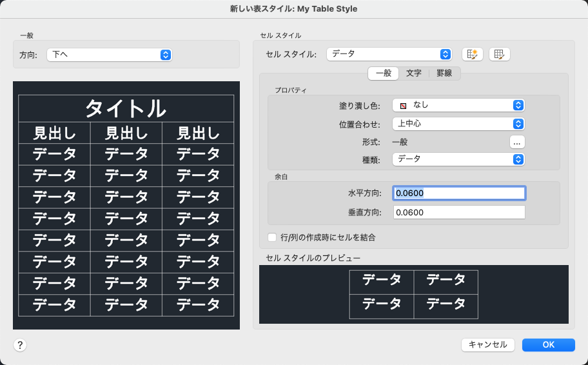Toggle 行/列の作成時にセルを結合 checkbox
Image resolution: width=588 pixels, height=365 pixels.
click(272, 237)
